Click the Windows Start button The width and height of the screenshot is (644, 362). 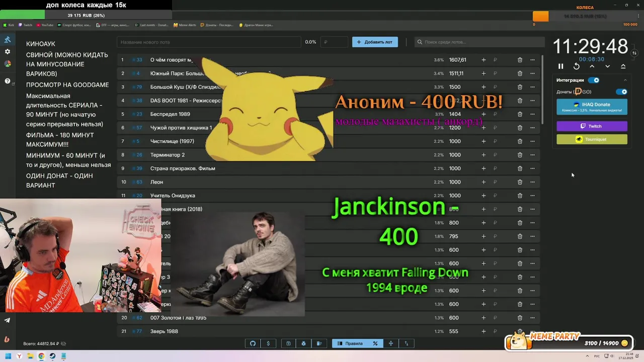click(x=9, y=356)
